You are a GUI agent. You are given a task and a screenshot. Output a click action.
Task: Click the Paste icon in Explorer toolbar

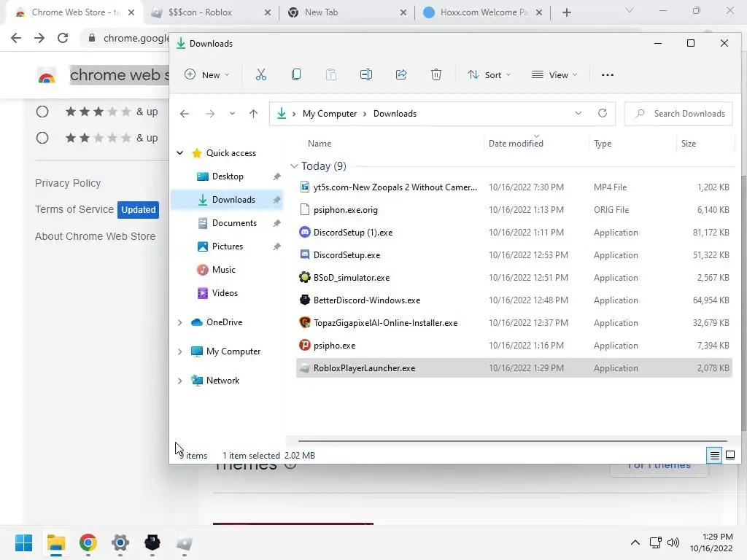click(x=330, y=75)
